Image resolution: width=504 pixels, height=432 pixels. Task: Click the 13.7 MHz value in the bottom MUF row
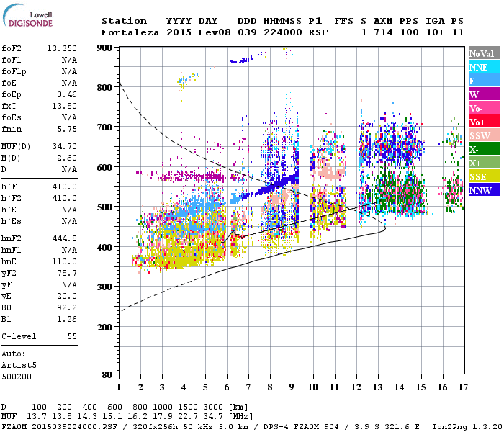tap(37, 417)
